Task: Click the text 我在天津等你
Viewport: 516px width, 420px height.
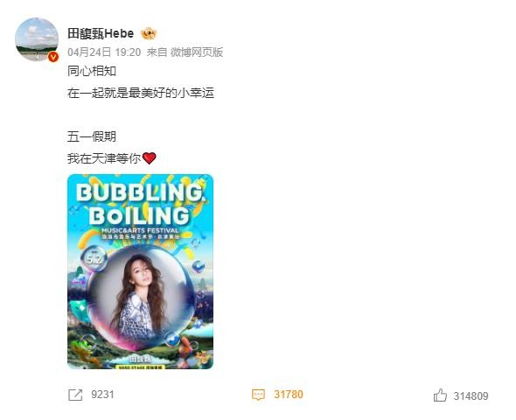Action: click(104, 158)
